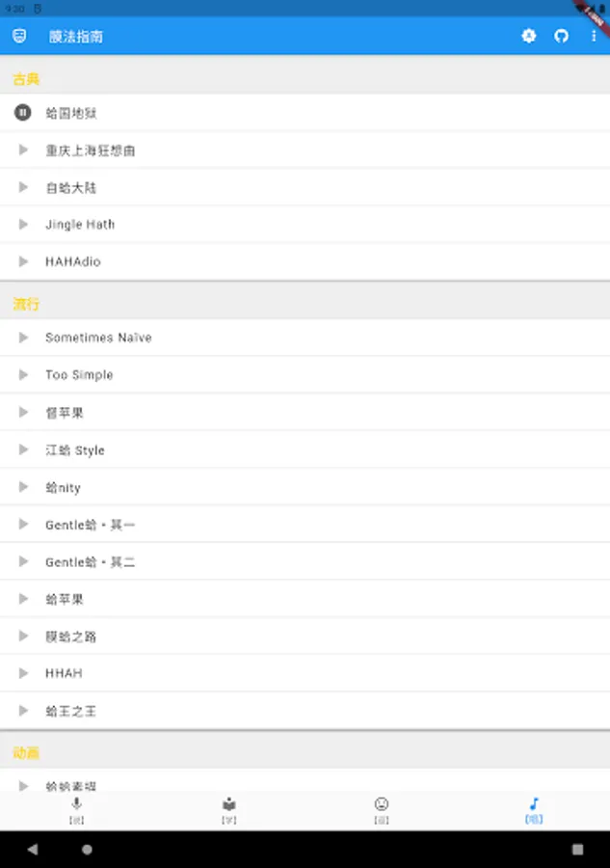Select the music note tab
Screen dimensions: 610x868
click(534, 810)
